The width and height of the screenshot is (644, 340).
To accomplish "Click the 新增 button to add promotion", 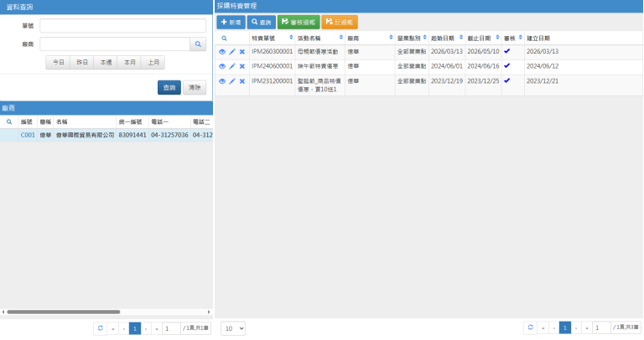I will pyautogui.click(x=231, y=22).
